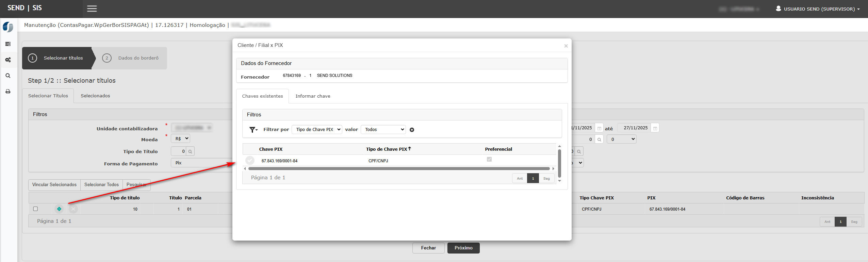The image size is (868, 262).
Task: Click the printer icon in sidebar
Action: [x=8, y=92]
